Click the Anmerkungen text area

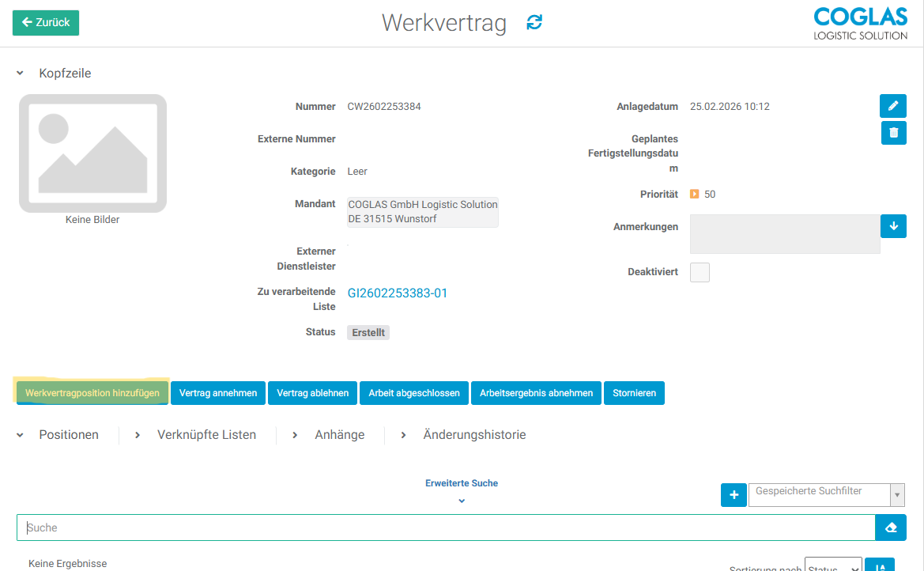coord(785,234)
